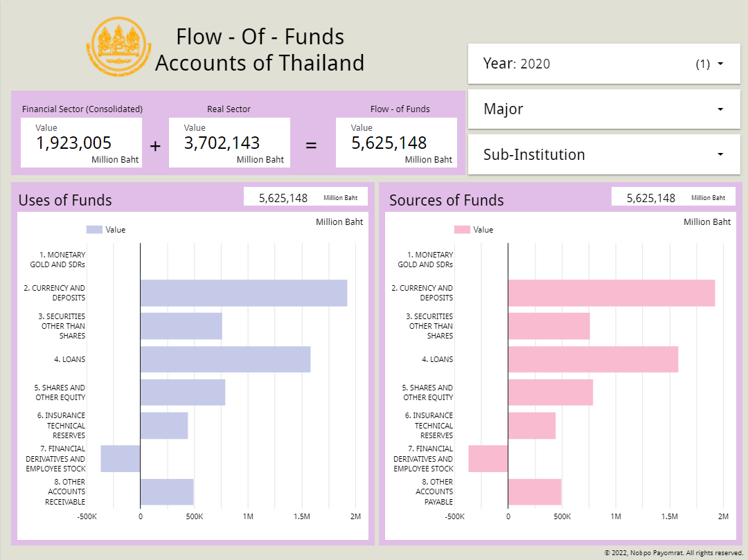Click the Thai garuda emblem logo
Image resolution: width=748 pixels, height=560 pixels.
[118, 46]
